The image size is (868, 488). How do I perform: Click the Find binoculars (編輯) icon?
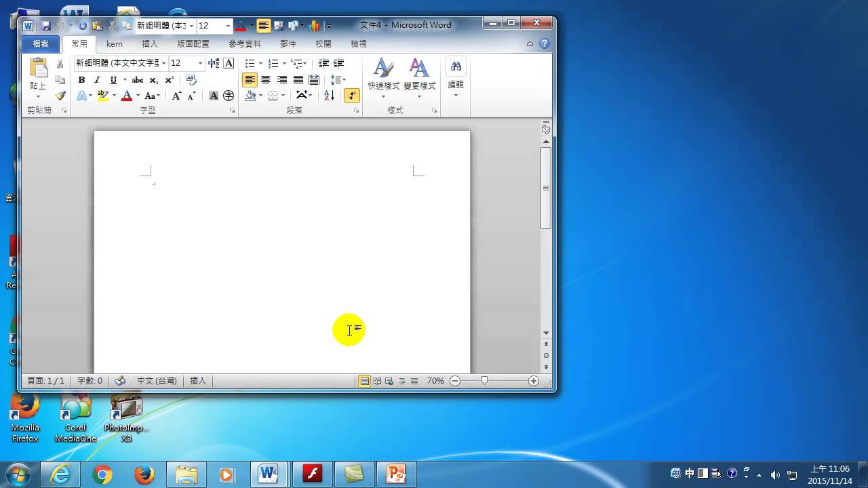click(456, 66)
